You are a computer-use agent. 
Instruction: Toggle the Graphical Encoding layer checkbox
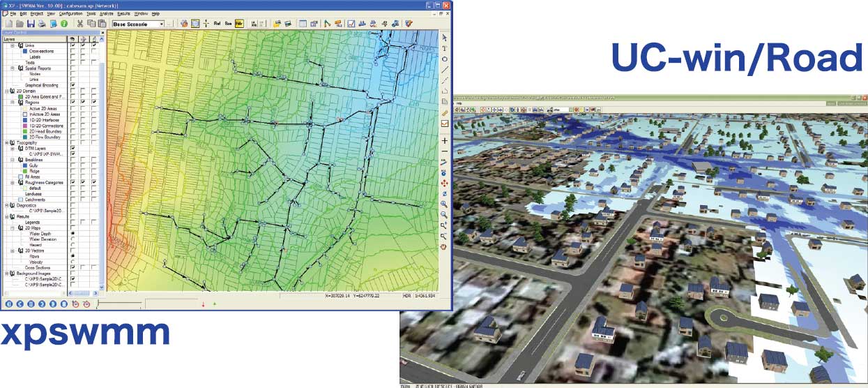(x=73, y=85)
